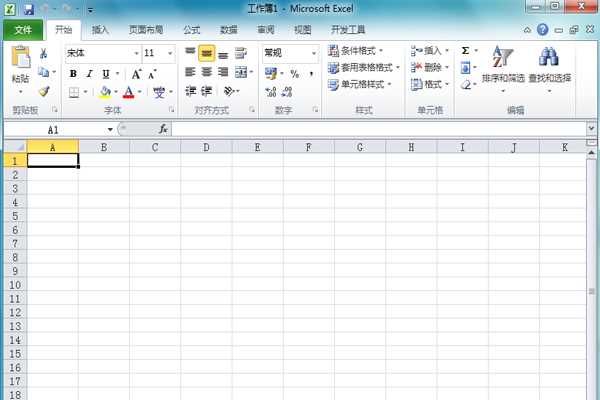This screenshot has width=600, height=400.
Task: Open the 公式 ribbon tab
Action: 192,30
